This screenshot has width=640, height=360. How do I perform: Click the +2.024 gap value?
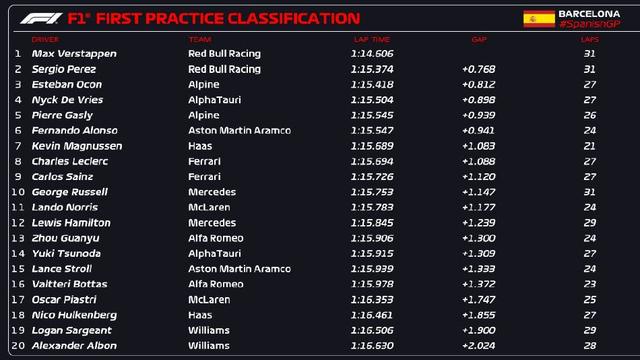pos(479,346)
